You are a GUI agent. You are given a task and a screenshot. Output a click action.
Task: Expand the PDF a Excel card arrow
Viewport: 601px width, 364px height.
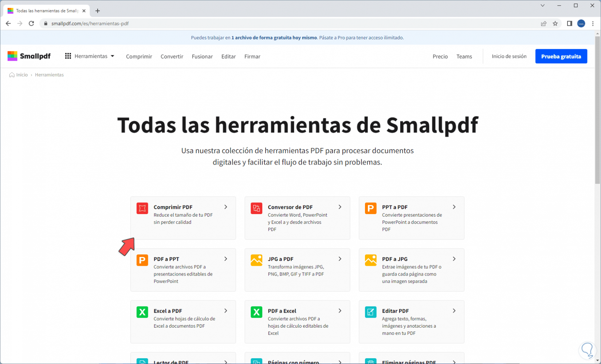(x=340, y=310)
